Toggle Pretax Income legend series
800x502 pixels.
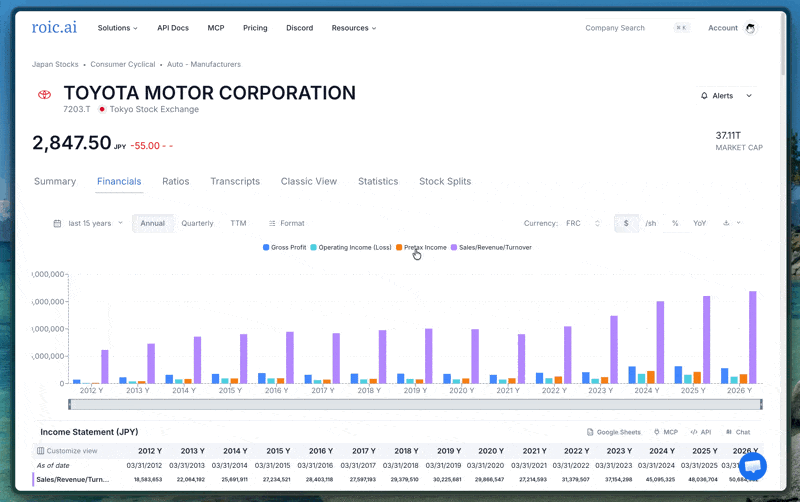coord(421,247)
